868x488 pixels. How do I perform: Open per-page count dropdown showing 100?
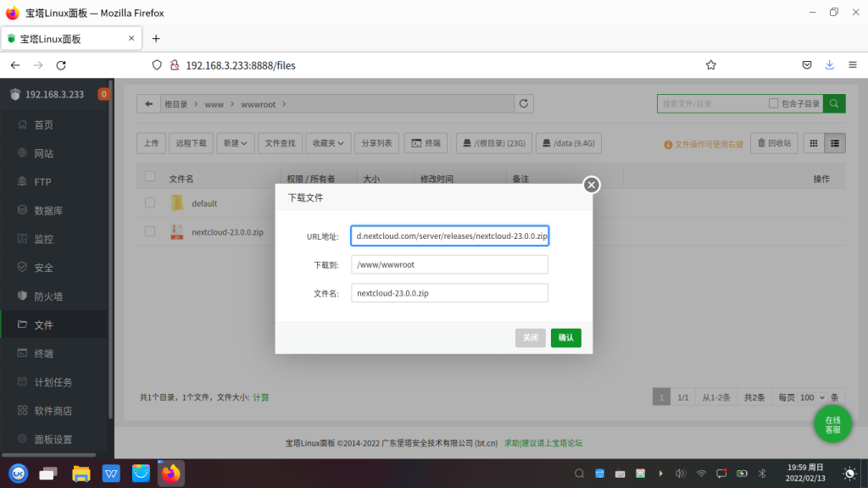(811, 397)
